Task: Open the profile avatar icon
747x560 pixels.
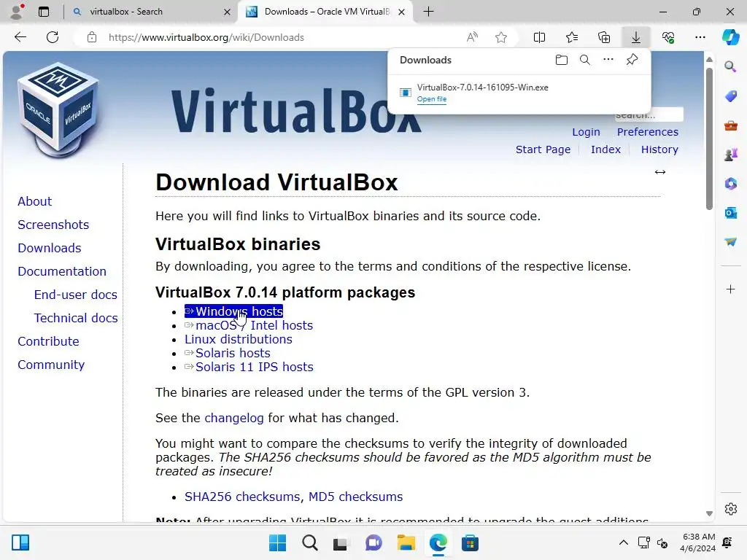Action: pos(17,12)
